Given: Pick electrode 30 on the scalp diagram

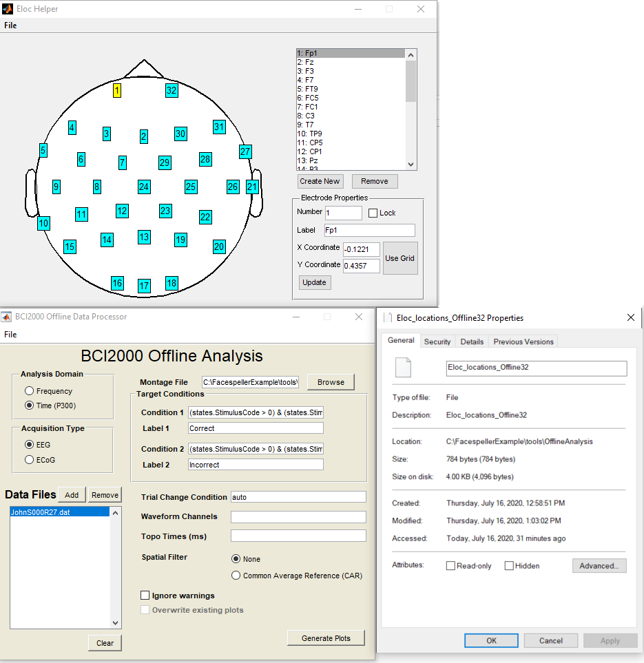Looking at the screenshot, I should [x=180, y=134].
